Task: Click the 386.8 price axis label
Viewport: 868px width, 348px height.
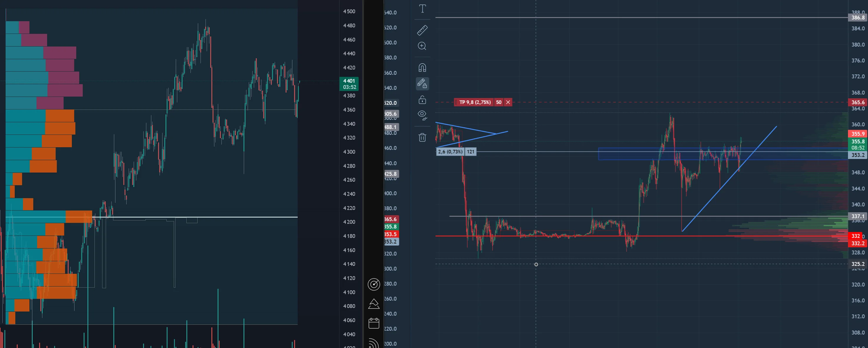Action: (858, 18)
